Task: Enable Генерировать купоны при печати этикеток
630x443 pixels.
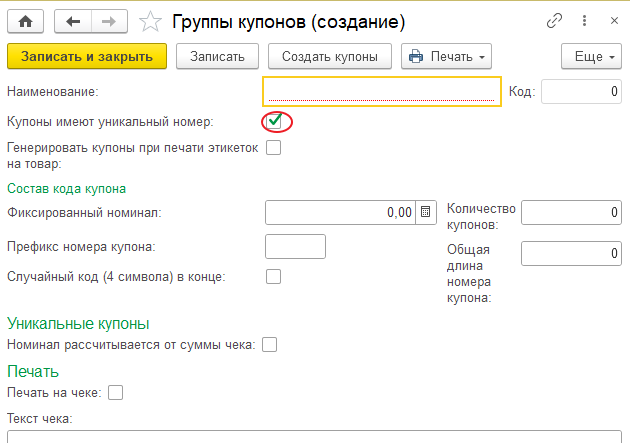Action: [273, 148]
